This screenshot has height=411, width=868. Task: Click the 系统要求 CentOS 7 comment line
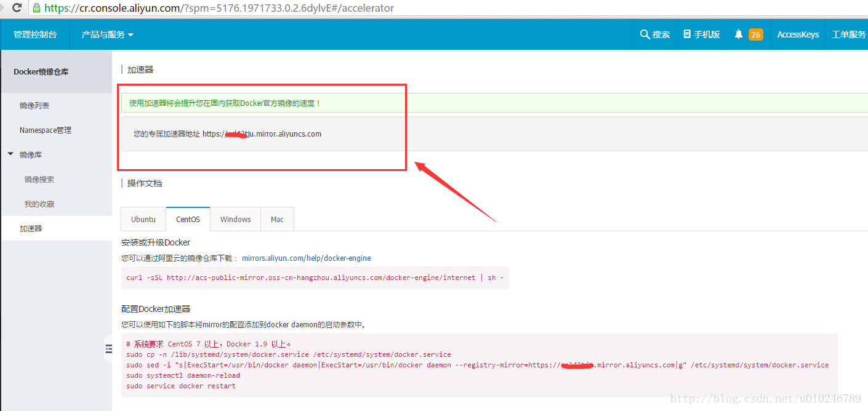point(209,344)
